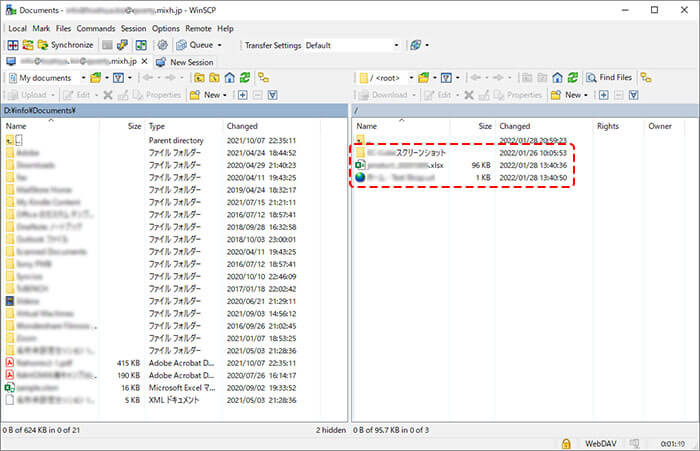Open Preferences via the gear icon

(162, 45)
